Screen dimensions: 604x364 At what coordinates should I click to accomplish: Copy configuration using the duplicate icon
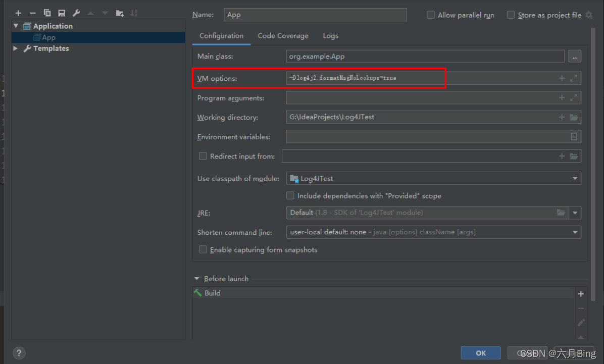[x=47, y=13]
